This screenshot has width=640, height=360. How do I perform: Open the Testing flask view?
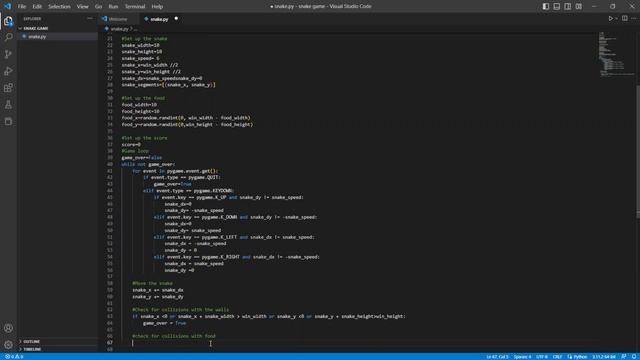tap(8, 104)
